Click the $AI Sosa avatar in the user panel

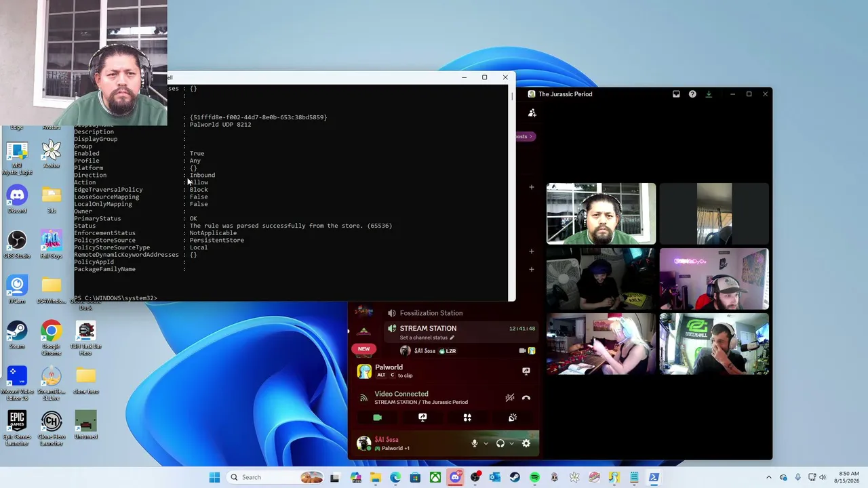click(x=364, y=443)
